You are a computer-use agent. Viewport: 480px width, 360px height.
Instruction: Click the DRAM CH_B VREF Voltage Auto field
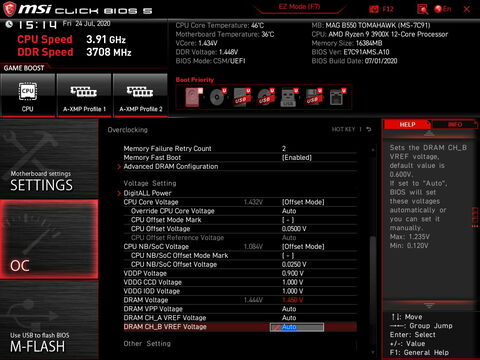(x=297, y=327)
